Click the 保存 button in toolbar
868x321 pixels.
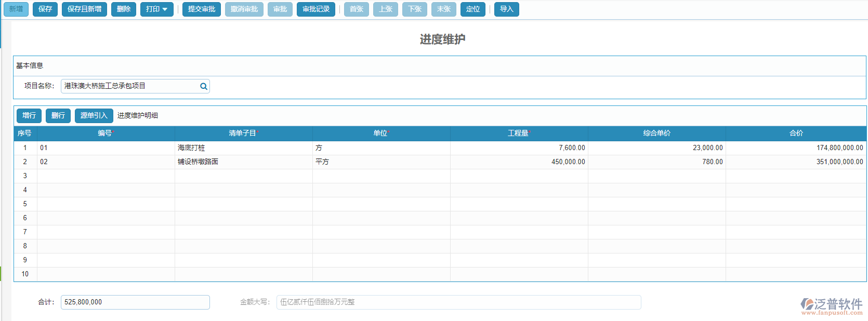[x=45, y=9]
